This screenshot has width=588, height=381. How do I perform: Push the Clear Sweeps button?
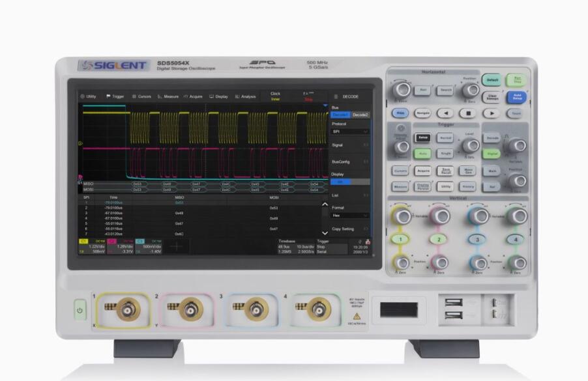[x=492, y=98]
